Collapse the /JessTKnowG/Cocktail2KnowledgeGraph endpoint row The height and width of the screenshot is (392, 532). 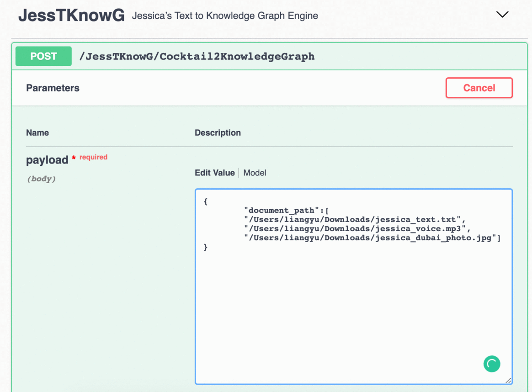(269, 56)
